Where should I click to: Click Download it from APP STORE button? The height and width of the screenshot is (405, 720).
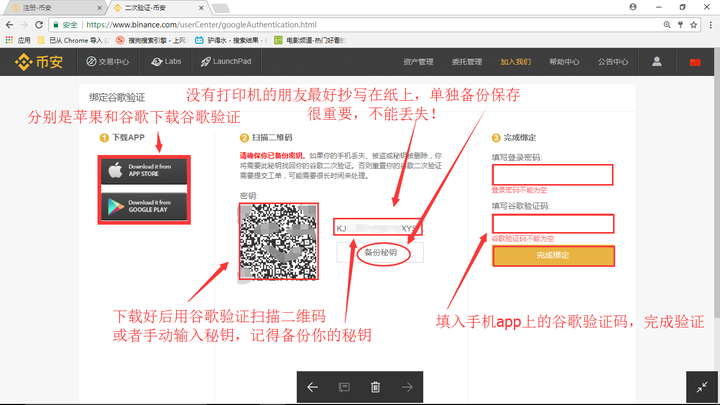(144, 170)
